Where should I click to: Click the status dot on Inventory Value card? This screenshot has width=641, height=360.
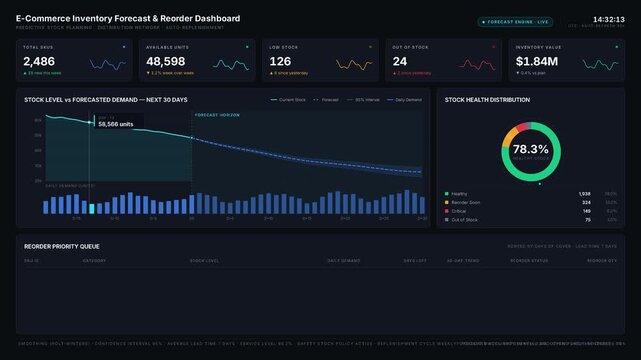pos(616,47)
